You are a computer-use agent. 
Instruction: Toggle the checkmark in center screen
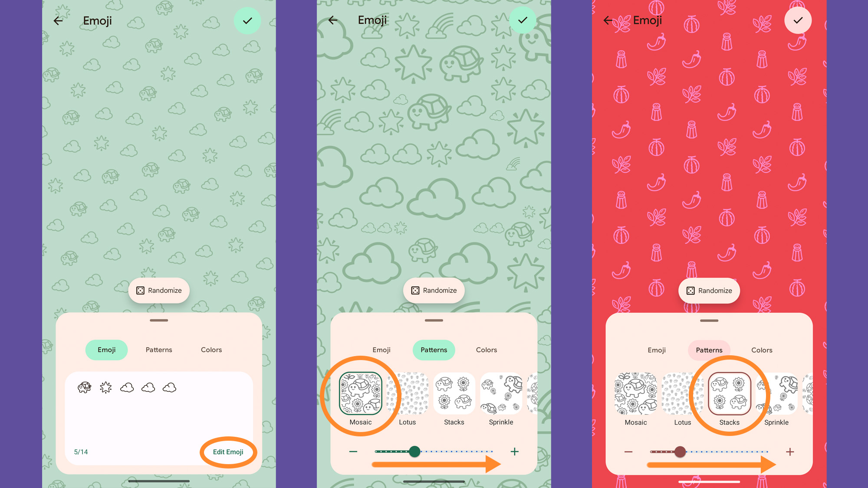pyautogui.click(x=523, y=20)
